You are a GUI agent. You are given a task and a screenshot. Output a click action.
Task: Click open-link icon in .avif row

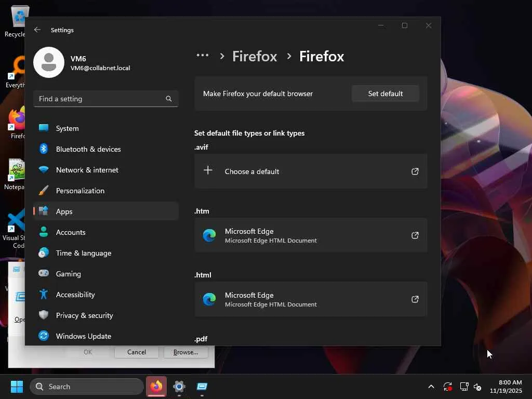[415, 171]
